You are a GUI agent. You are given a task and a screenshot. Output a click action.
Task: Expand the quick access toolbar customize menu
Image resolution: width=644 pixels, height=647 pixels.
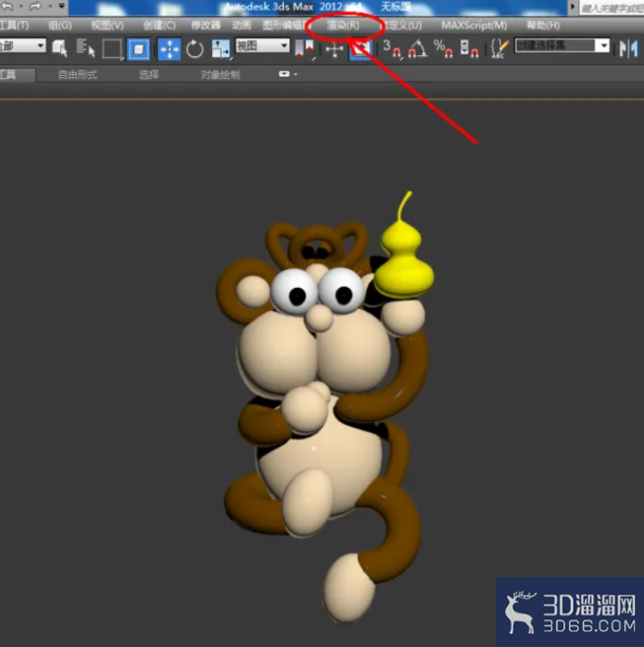click(x=61, y=6)
